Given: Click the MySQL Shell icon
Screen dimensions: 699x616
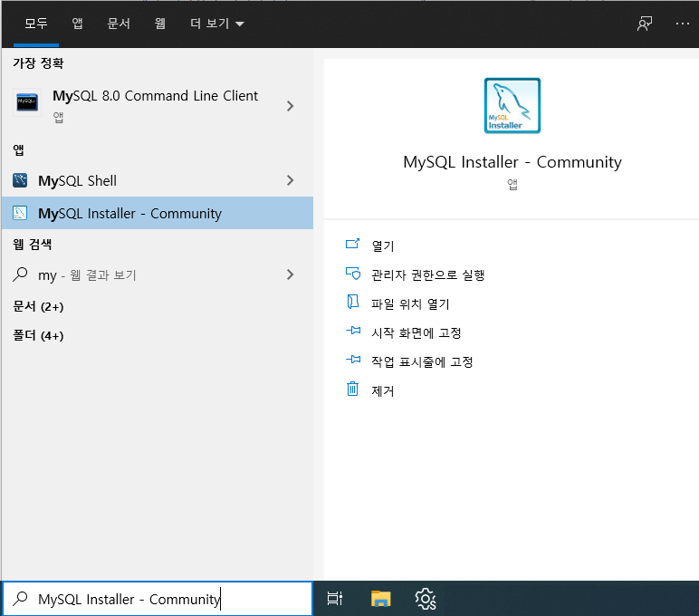Looking at the screenshot, I should [20, 180].
